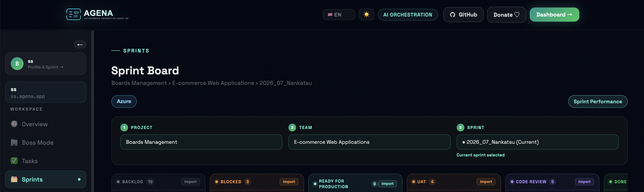Image resolution: width=644 pixels, height=192 pixels.
Task: Click the BLOCKED column header
Action: [x=231, y=182]
